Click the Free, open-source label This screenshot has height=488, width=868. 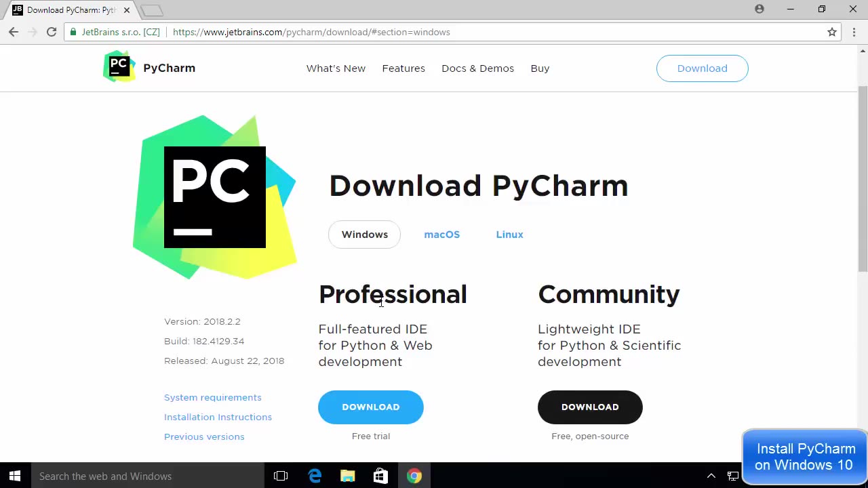(590, 436)
